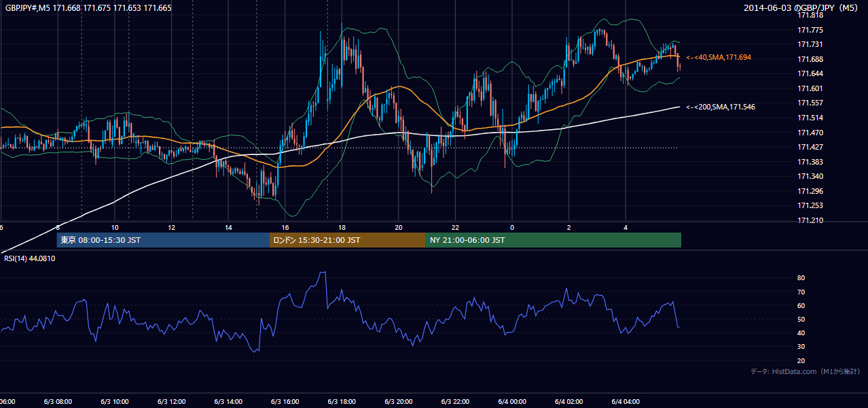Click price axis value 171.470
The image size is (868, 408).
(x=810, y=133)
